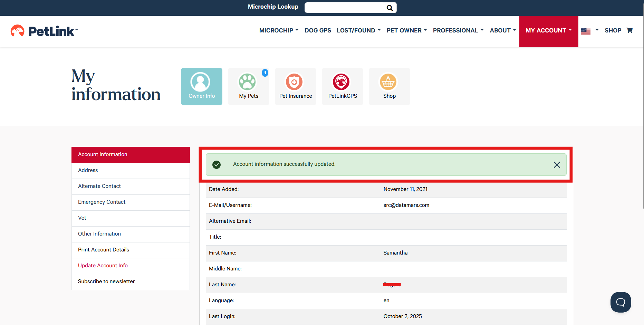Expand the MY ACCOUNT dropdown menu
This screenshot has width=644, height=325.
point(549,31)
